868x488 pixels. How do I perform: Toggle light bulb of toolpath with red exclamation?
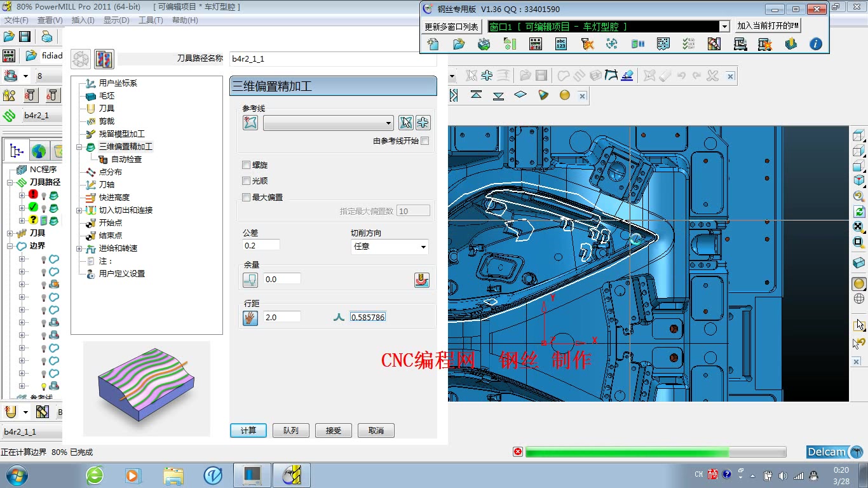tap(44, 196)
